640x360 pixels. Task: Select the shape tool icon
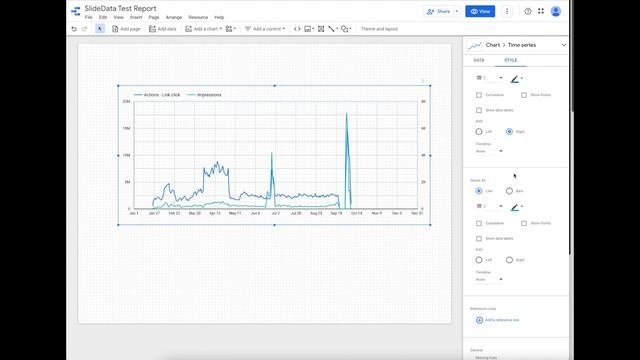[346, 29]
